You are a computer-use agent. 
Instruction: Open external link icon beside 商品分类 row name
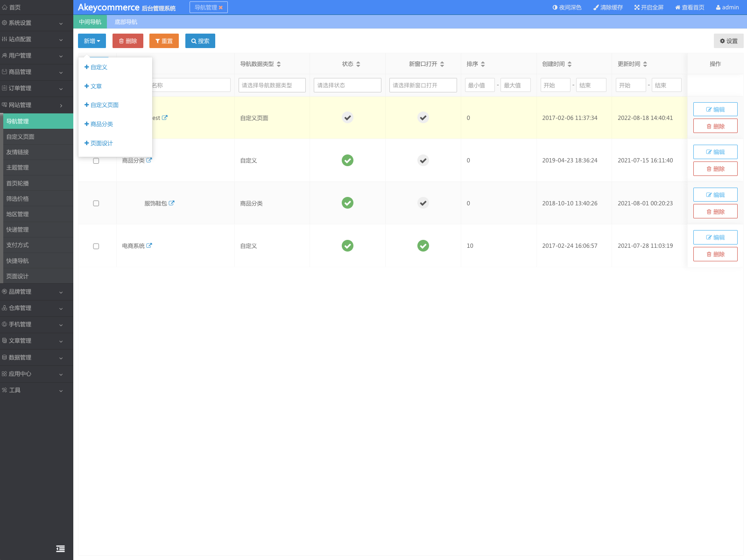149,160
